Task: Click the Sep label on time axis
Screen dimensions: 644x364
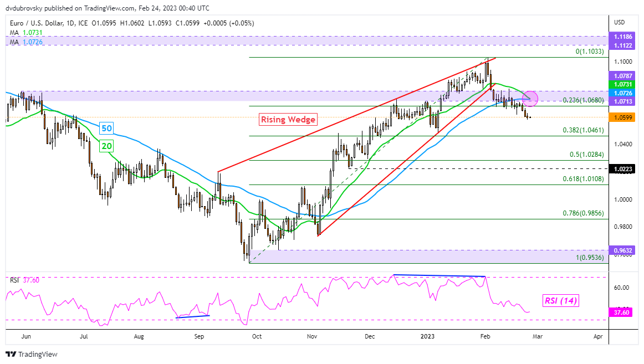Action: [x=199, y=336]
